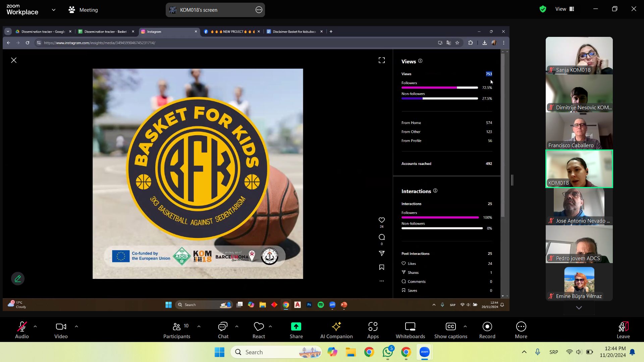644x362 pixels.
Task: Click the green Share button
Action: [x=296, y=330]
